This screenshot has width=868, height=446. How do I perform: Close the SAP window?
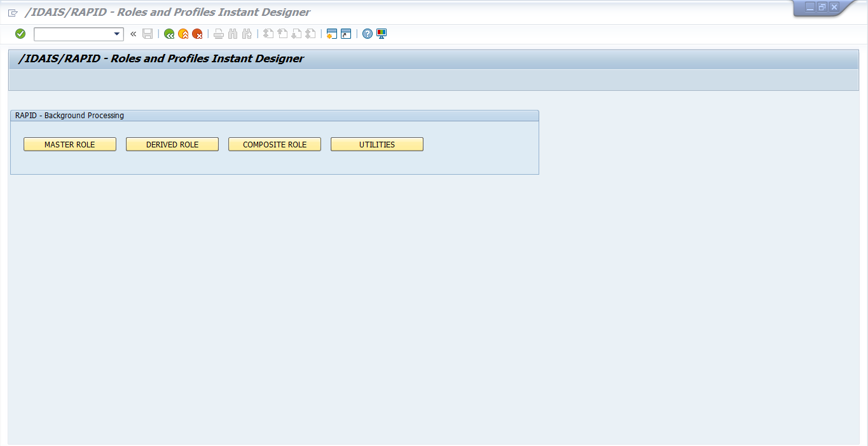(x=834, y=7)
